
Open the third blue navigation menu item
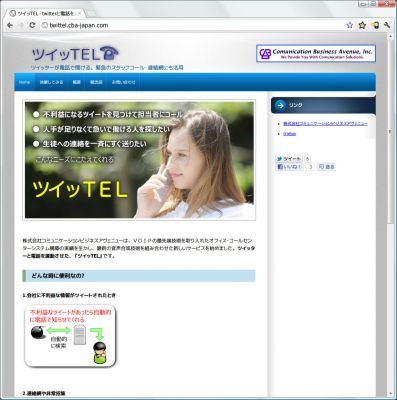tap(77, 82)
